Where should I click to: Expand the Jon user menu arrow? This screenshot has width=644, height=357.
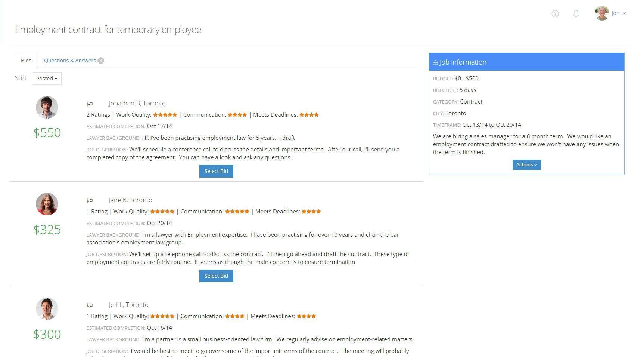pyautogui.click(x=624, y=13)
